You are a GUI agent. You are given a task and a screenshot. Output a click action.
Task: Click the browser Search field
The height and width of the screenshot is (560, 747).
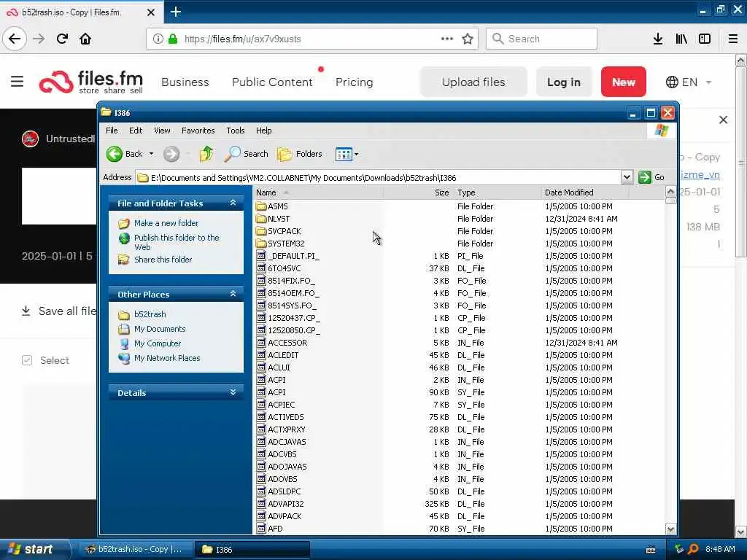pos(541,39)
